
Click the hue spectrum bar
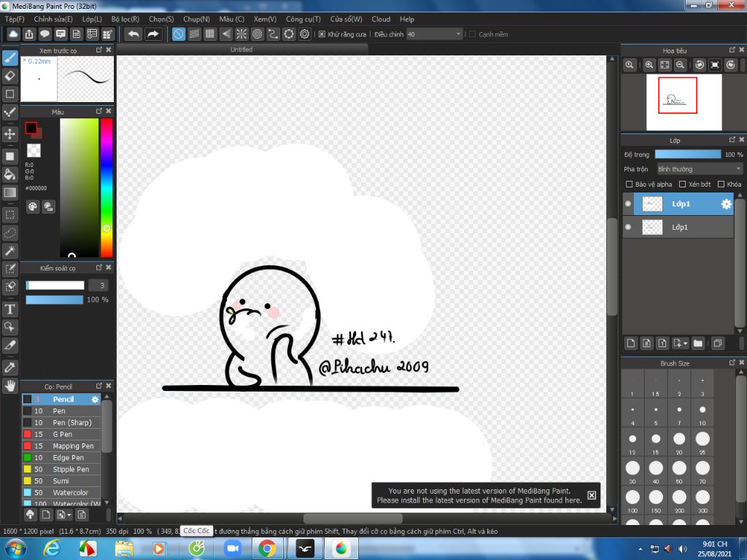(107, 187)
